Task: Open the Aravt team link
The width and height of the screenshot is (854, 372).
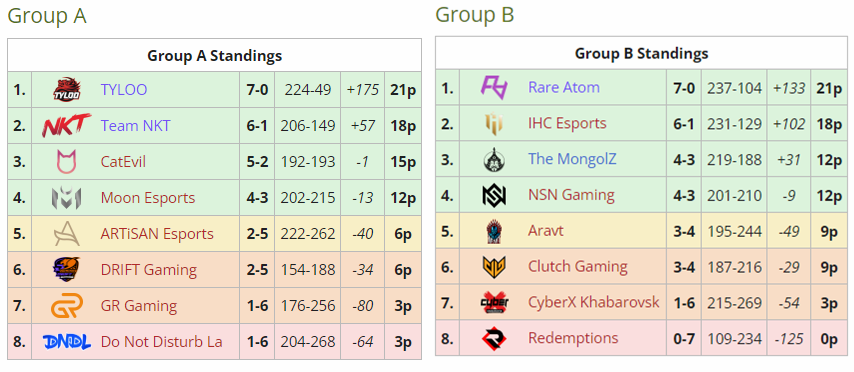Action: (x=546, y=231)
